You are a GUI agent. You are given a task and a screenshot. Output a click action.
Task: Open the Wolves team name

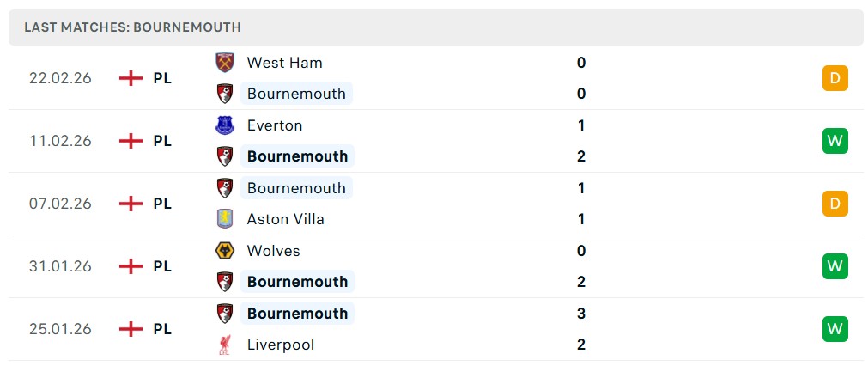coord(274,251)
